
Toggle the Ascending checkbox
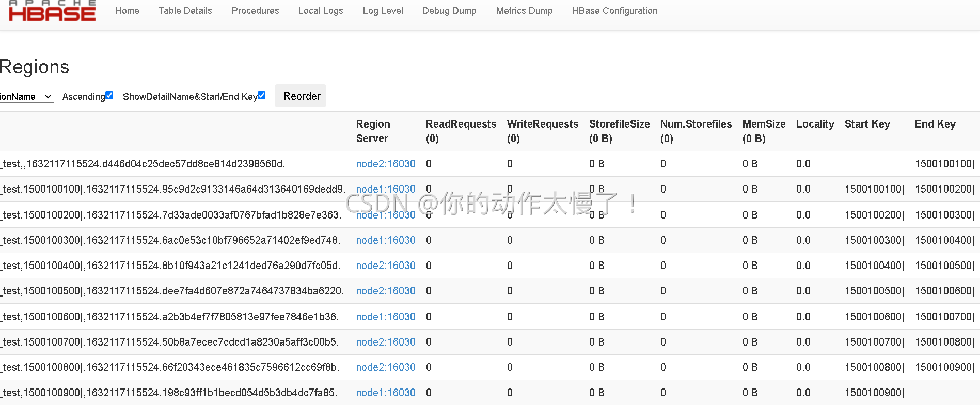click(x=109, y=96)
